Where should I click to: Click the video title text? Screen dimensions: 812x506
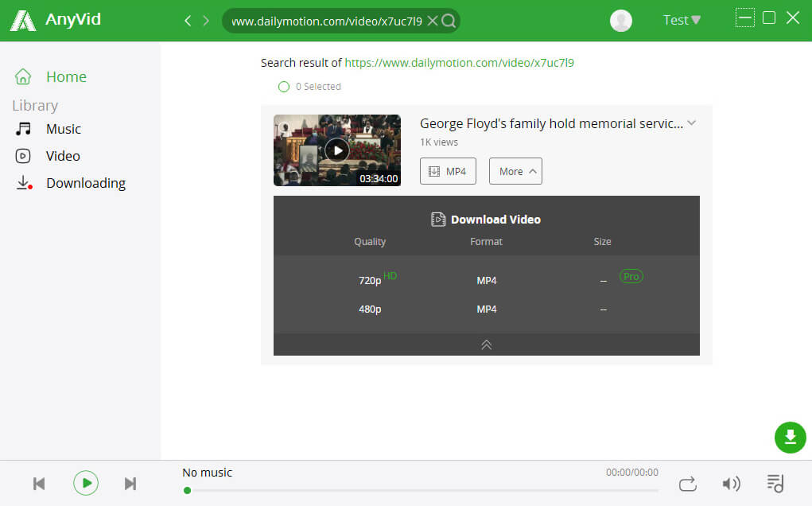[x=551, y=123]
